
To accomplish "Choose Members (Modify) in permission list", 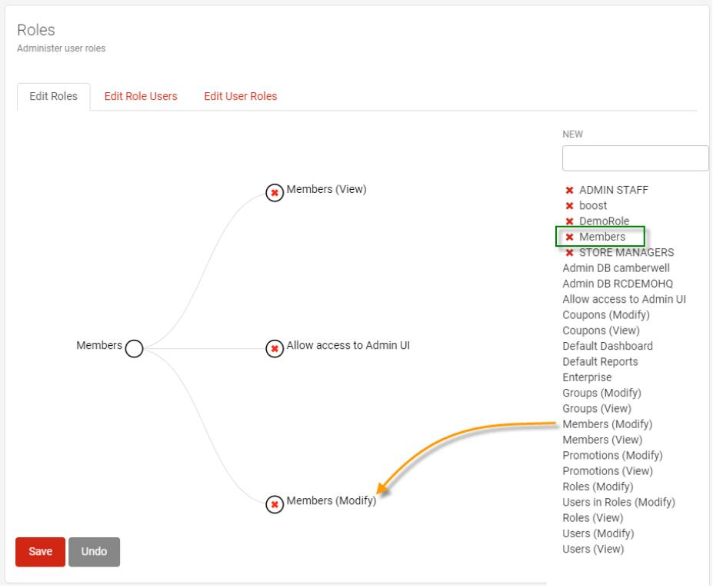I will pos(607,424).
